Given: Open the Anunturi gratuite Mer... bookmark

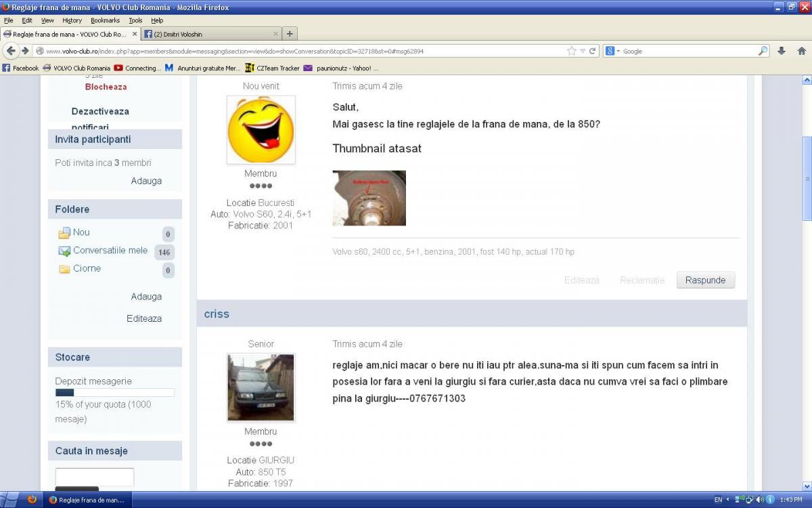Looking at the screenshot, I should coord(203,68).
